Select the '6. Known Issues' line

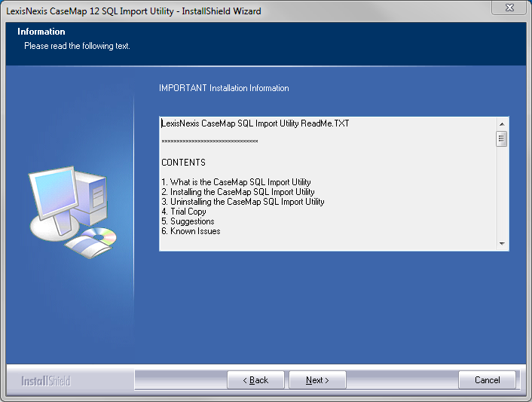pos(191,231)
